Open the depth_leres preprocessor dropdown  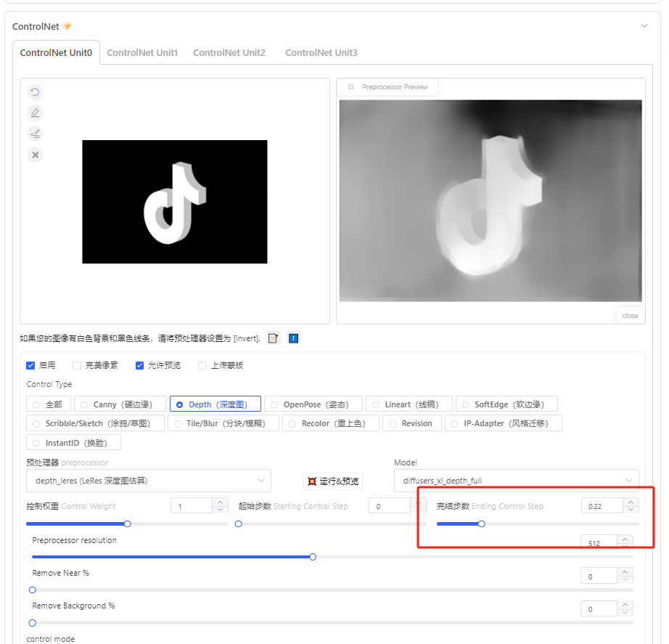pyautogui.click(x=149, y=481)
